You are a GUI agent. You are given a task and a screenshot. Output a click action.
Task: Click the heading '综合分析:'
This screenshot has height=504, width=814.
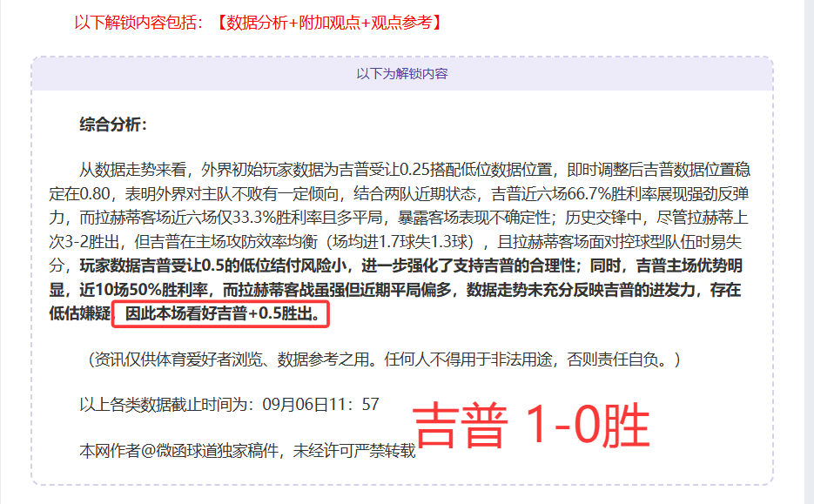[113, 124]
